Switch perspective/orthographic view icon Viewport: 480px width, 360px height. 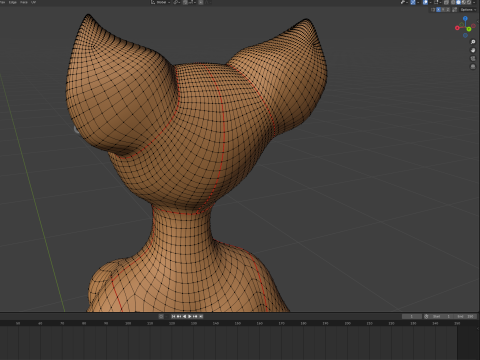(473, 67)
